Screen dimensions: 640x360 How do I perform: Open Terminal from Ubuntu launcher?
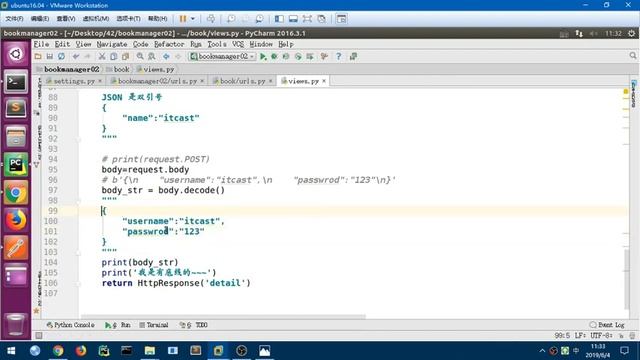(x=16, y=82)
